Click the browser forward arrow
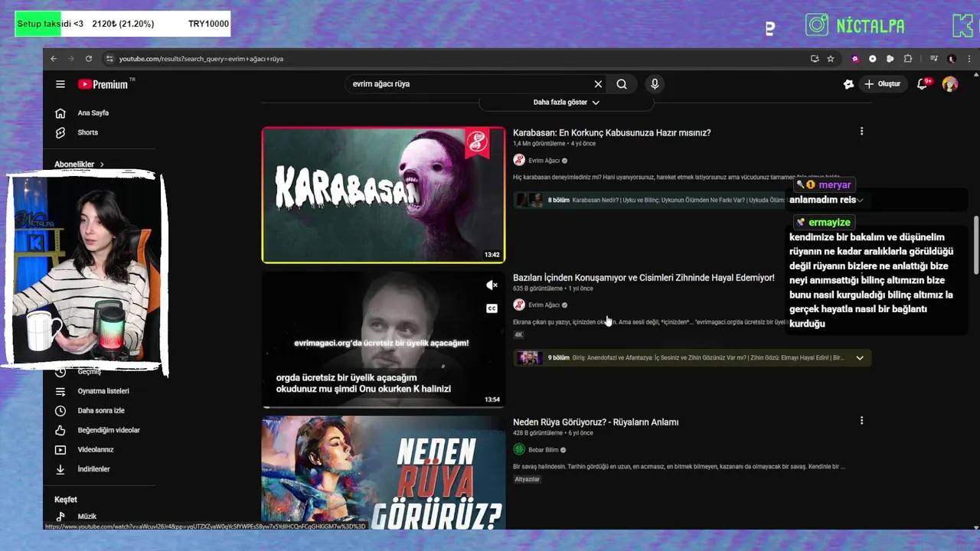This screenshot has width=980, height=551. 70,59
